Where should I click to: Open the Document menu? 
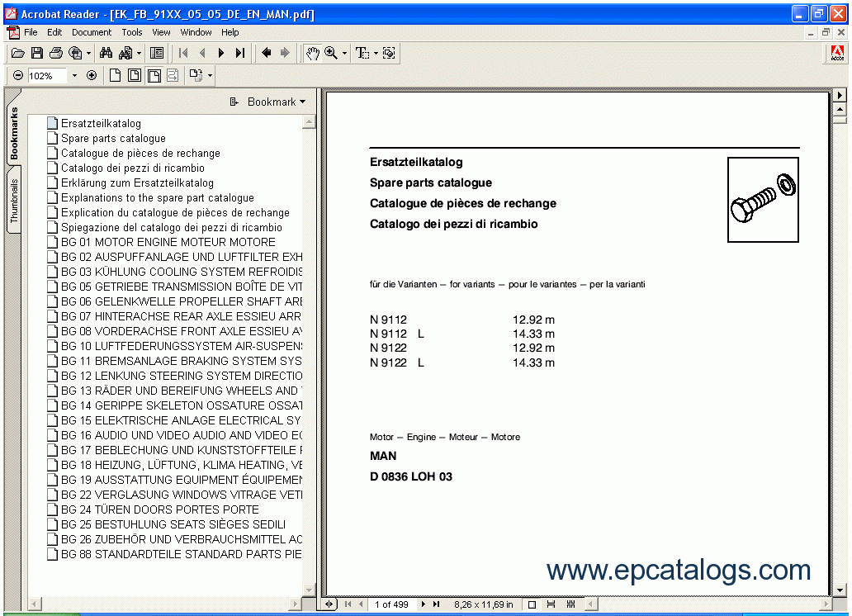[x=92, y=32]
